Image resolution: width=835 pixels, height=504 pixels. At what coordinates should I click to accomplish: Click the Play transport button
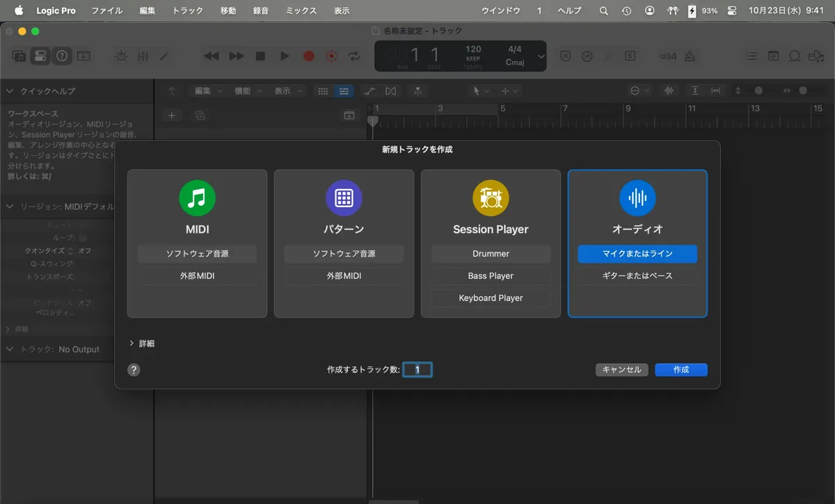point(285,56)
